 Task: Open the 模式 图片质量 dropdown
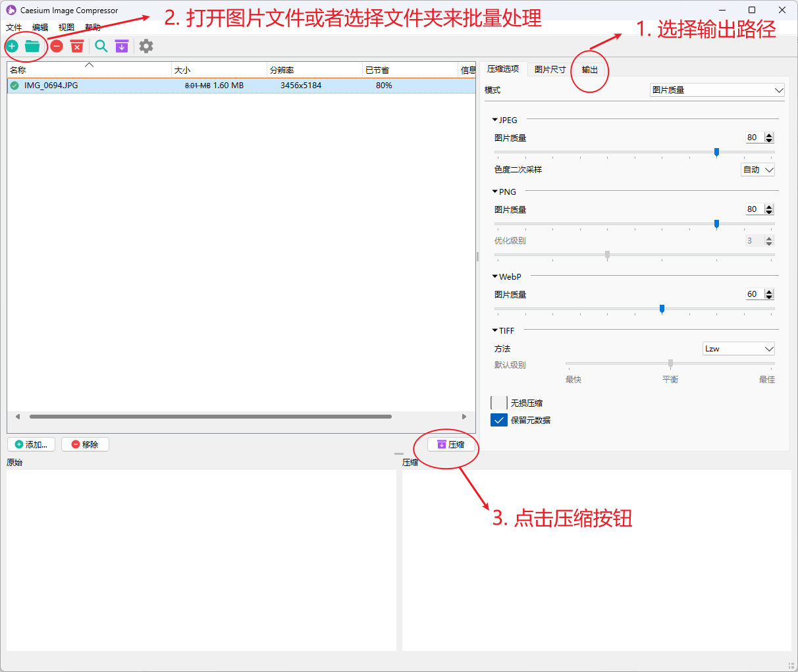[x=717, y=90]
